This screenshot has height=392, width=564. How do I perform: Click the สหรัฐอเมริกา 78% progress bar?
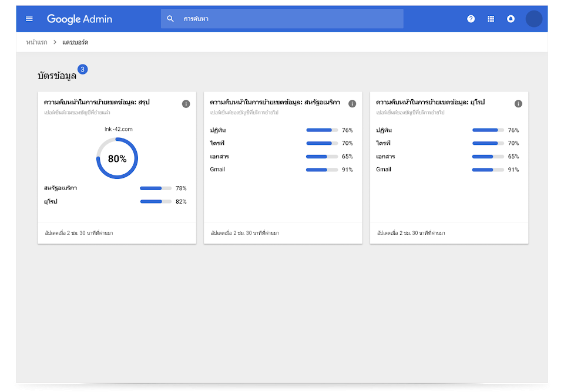coord(156,188)
